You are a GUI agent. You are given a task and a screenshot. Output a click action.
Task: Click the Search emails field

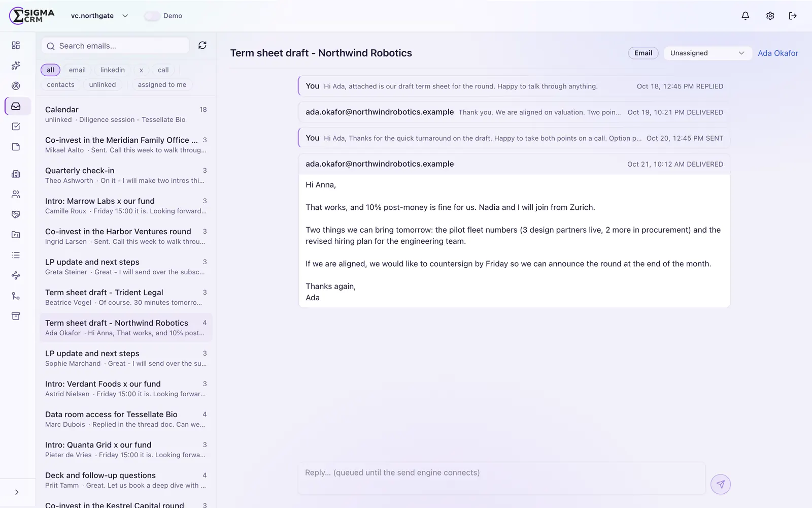click(115, 46)
